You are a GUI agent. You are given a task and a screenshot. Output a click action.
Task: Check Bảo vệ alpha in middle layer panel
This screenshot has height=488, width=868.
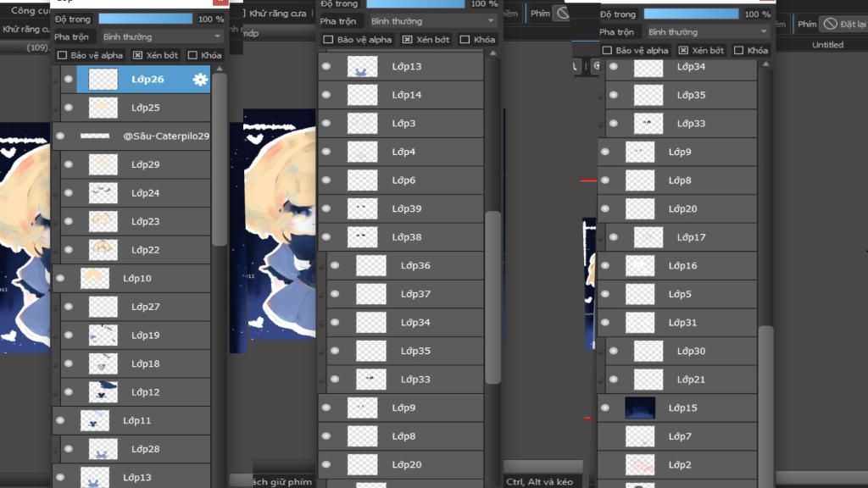tap(328, 40)
